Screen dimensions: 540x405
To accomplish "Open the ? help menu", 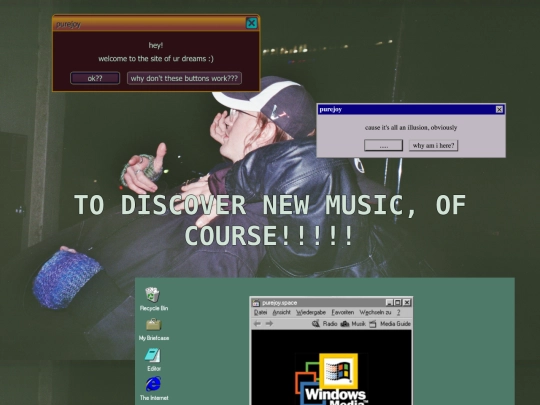I will [x=398, y=312].
